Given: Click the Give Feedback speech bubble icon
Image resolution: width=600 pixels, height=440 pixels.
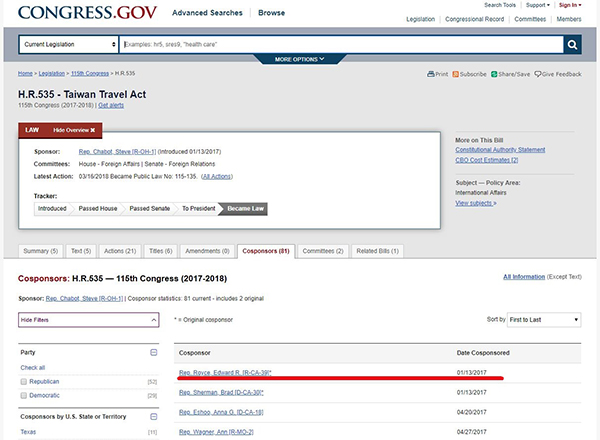Looking at the screenshot, I should (537, 74).
